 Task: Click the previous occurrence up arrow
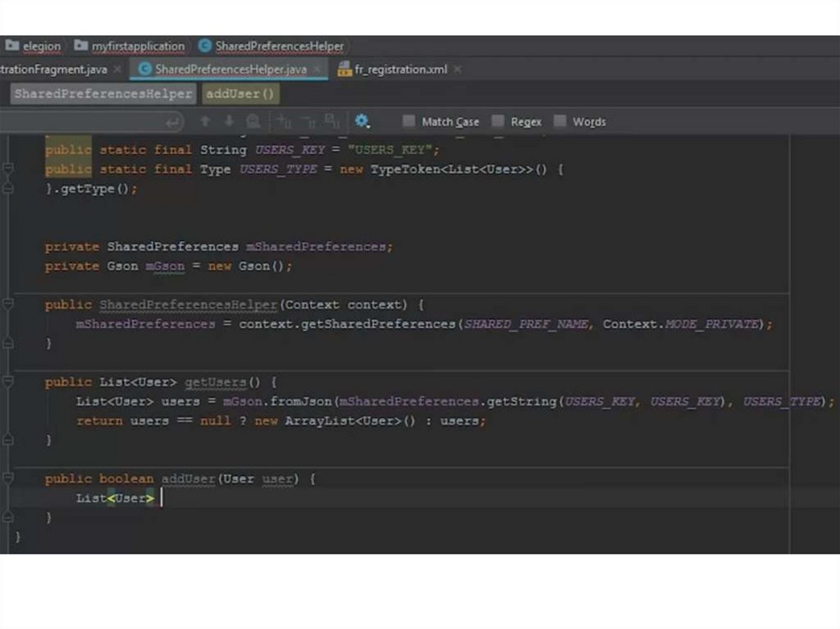coord(205,121)
